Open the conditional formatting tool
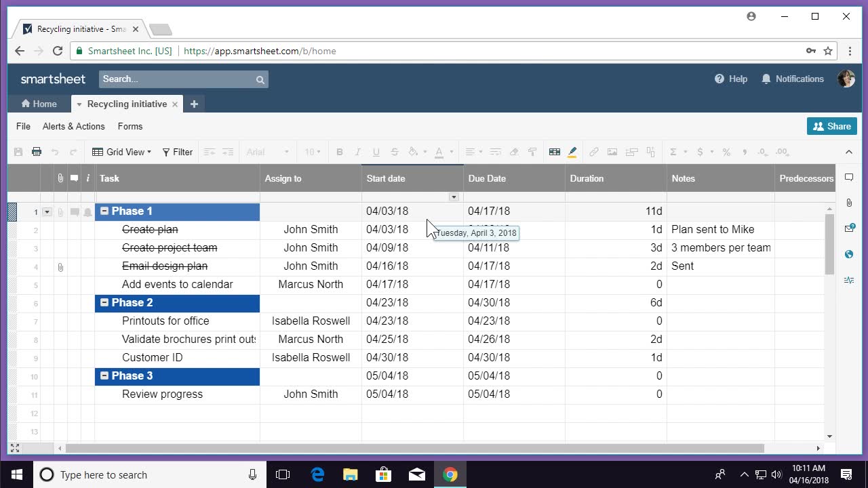The image size is (868, 488). [x=554, y=152]
